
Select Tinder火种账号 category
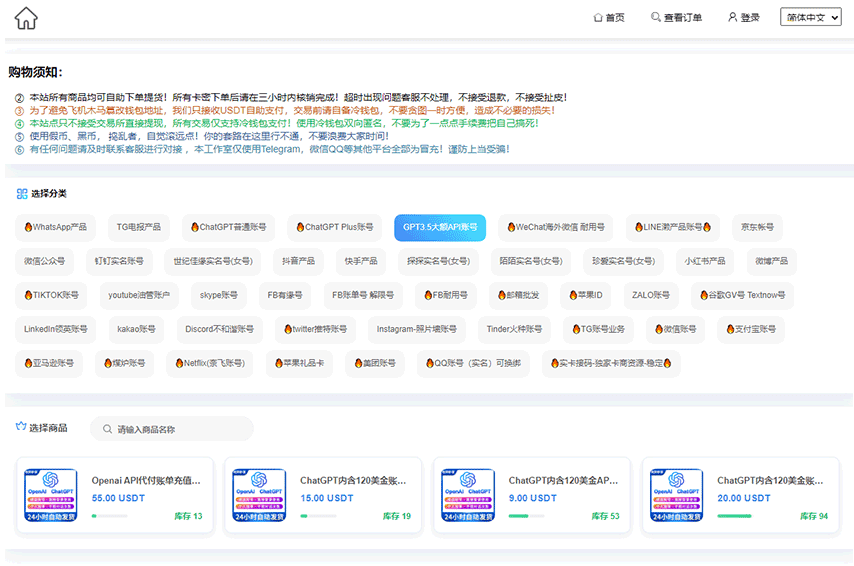tap(514, 330)
